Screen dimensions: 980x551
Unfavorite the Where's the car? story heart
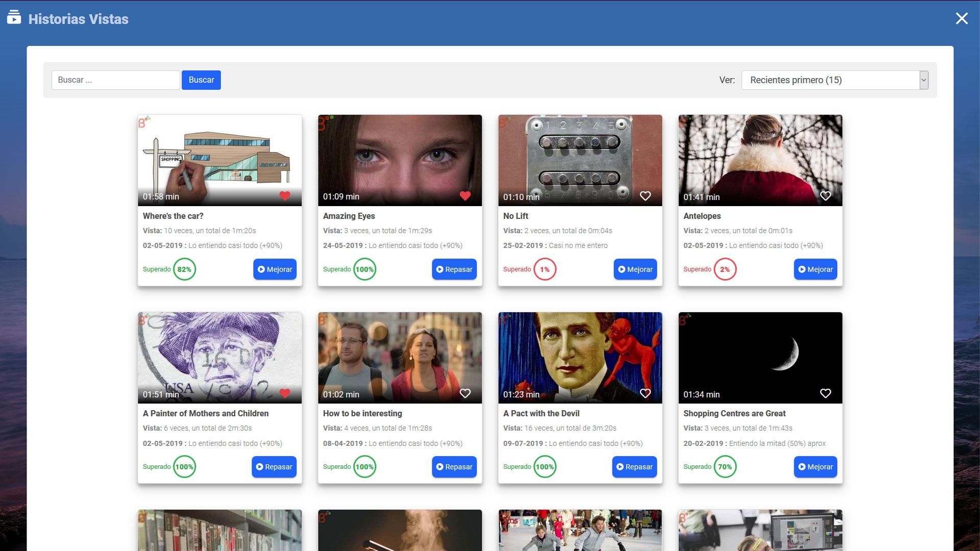tap(285, 196)
